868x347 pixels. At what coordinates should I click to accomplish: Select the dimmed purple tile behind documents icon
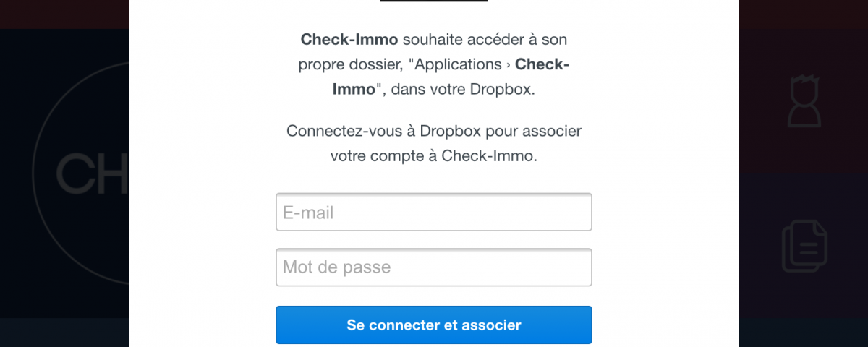pyautogui.click(x=803, y=246)
